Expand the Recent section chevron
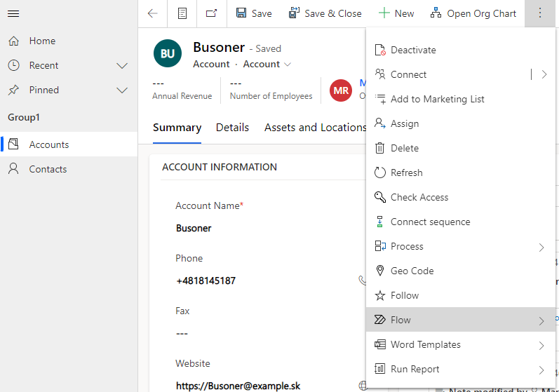The width and height of the screenshot is (559, 392). 122,66
